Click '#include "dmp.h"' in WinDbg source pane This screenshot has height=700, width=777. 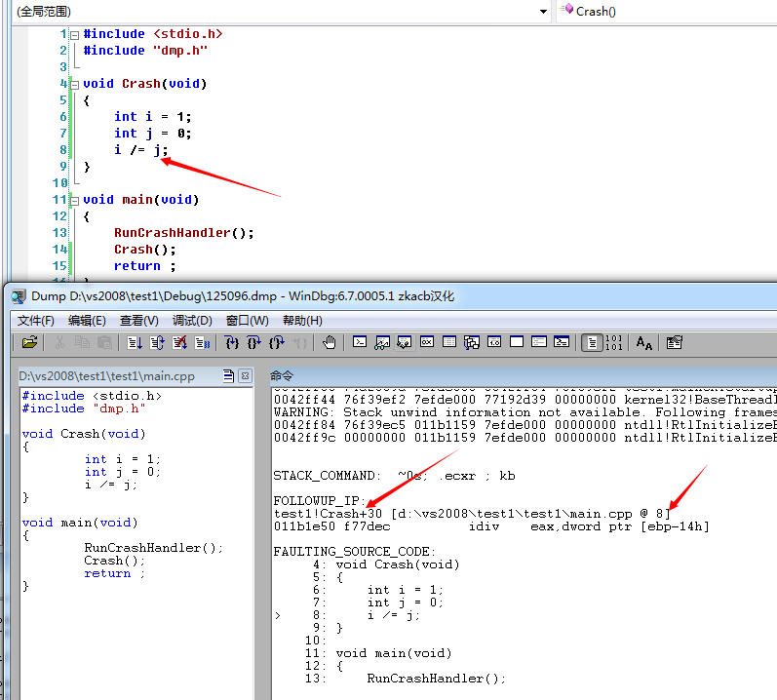(84, 408)
